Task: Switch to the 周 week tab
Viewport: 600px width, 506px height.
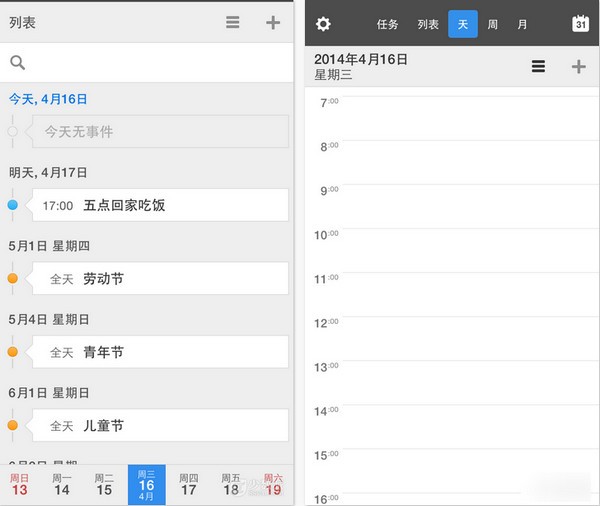Action: pos(492,24)
